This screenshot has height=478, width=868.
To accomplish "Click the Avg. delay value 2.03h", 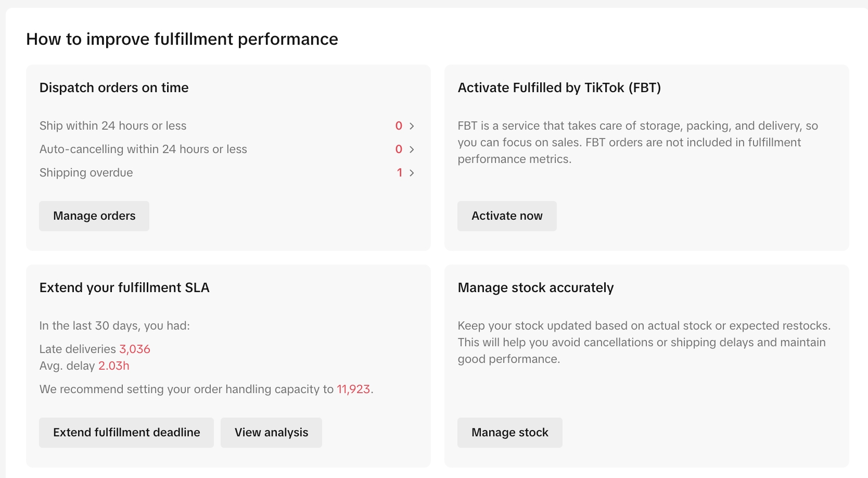I will [x=114, y=366].
